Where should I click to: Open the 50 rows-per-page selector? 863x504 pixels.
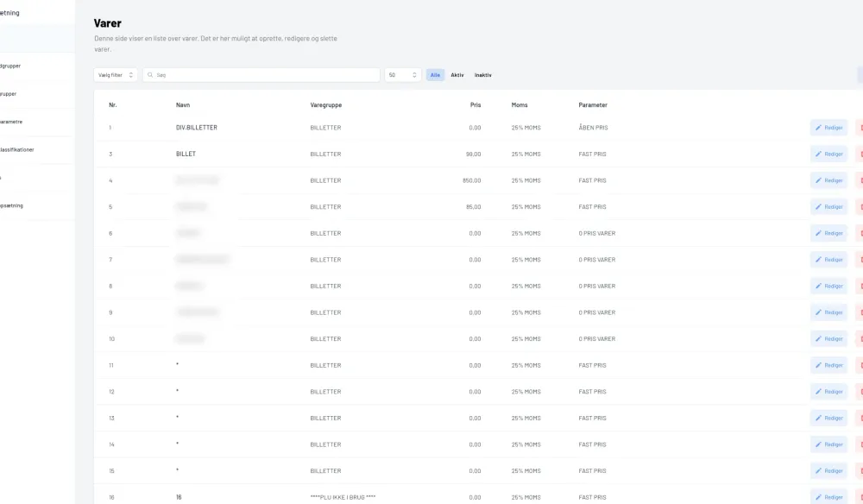click(403, 75)
